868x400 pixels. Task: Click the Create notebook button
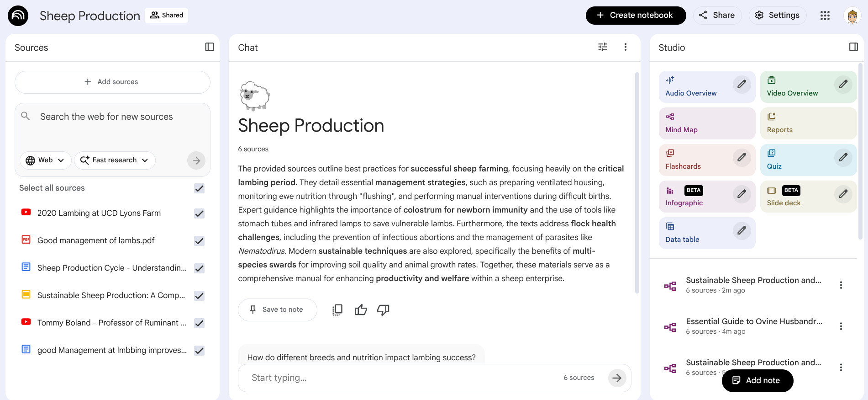tap(635, 16)
